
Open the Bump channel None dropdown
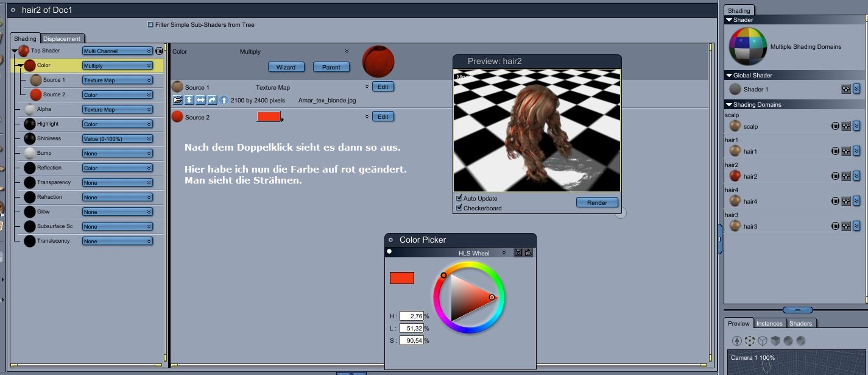[117, 154]
